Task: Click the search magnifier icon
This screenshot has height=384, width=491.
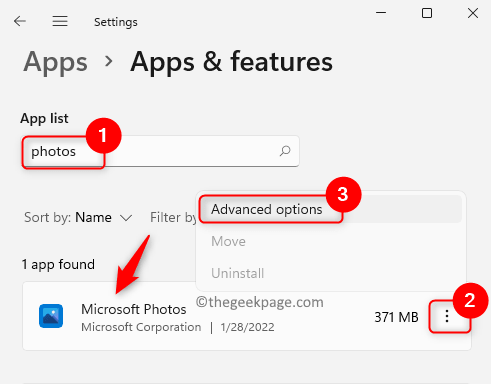Action: coord(285,151)
